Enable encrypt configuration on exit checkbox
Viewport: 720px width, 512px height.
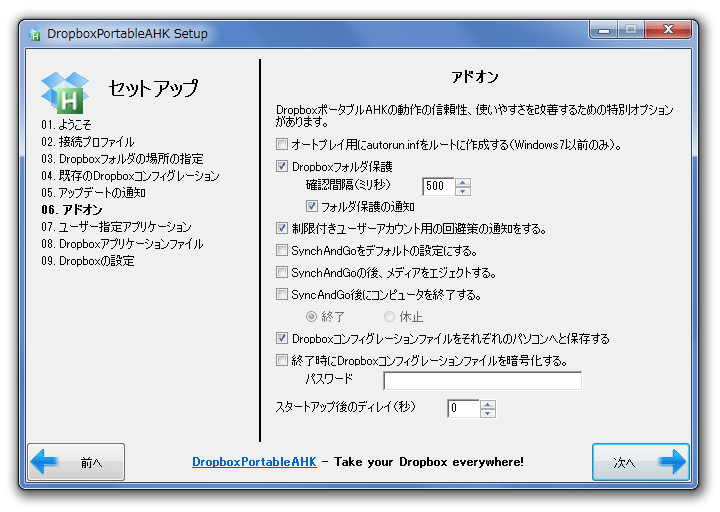pos(281,360)
